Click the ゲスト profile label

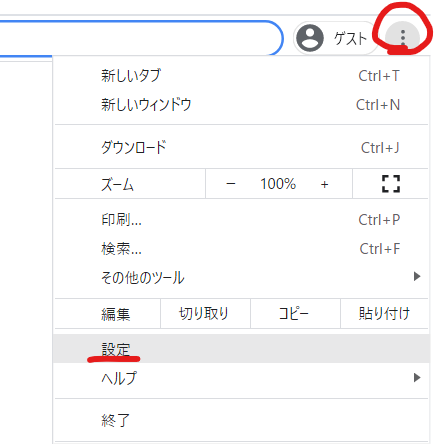(x=350, y=38)
